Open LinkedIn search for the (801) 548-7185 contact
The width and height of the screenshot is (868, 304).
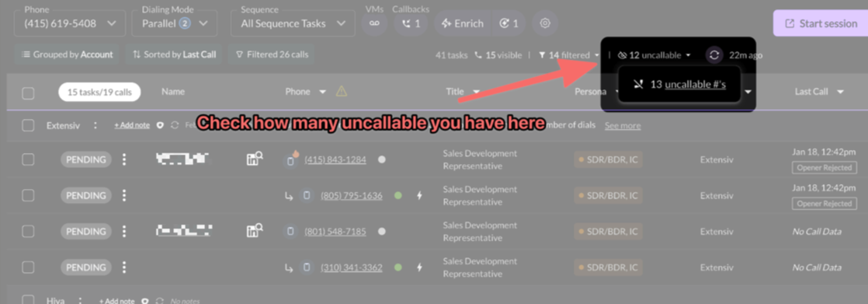tap(254, 232)
